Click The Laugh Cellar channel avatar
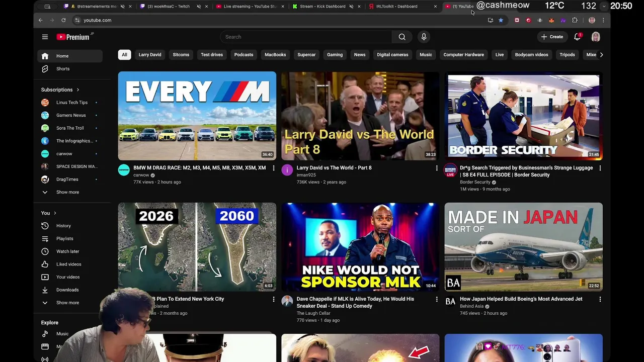This screenshot has width=644, height=362. (287, 301)
